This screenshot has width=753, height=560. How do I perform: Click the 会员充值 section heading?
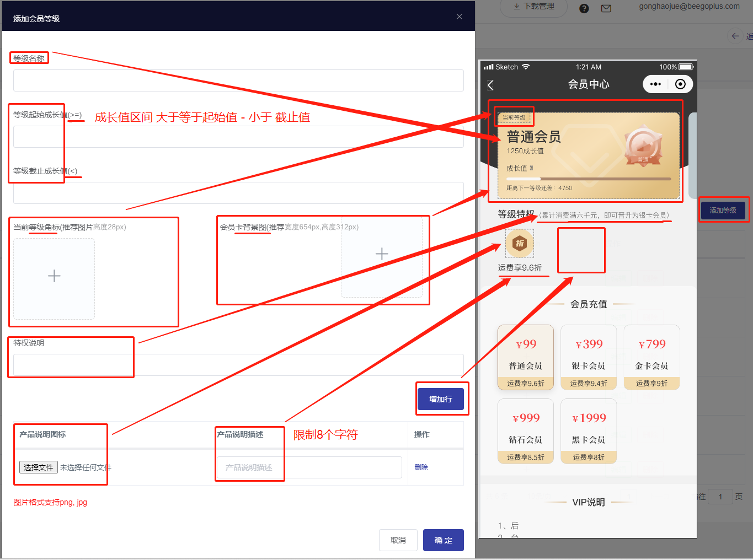point(589,304)
